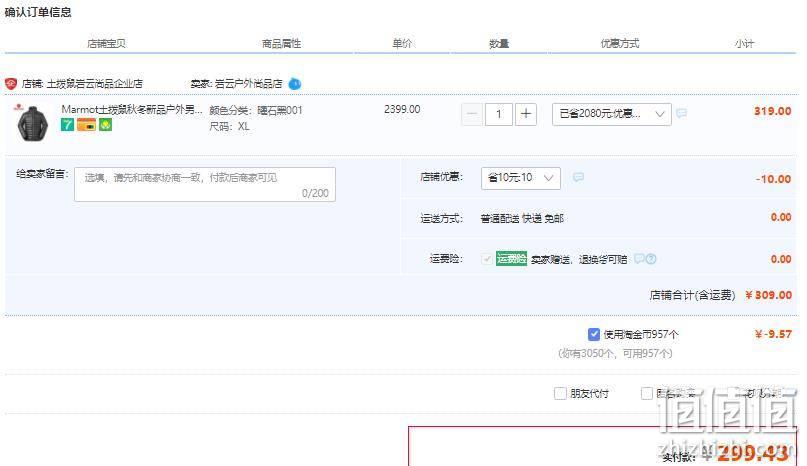
Task: Click the 普通配送 快递 免邮 shipping text
Action: [x=522, y=218]
